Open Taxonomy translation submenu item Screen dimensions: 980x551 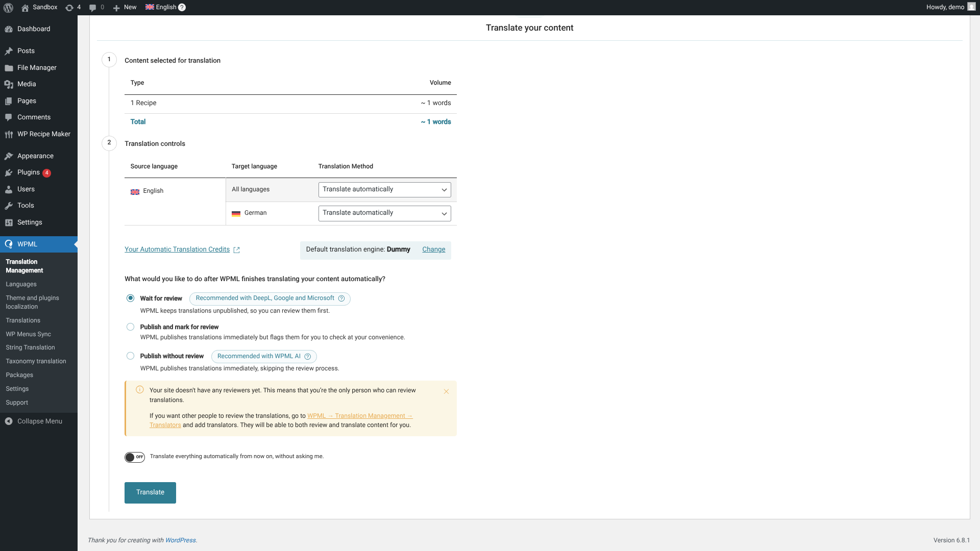coord(36,361)
